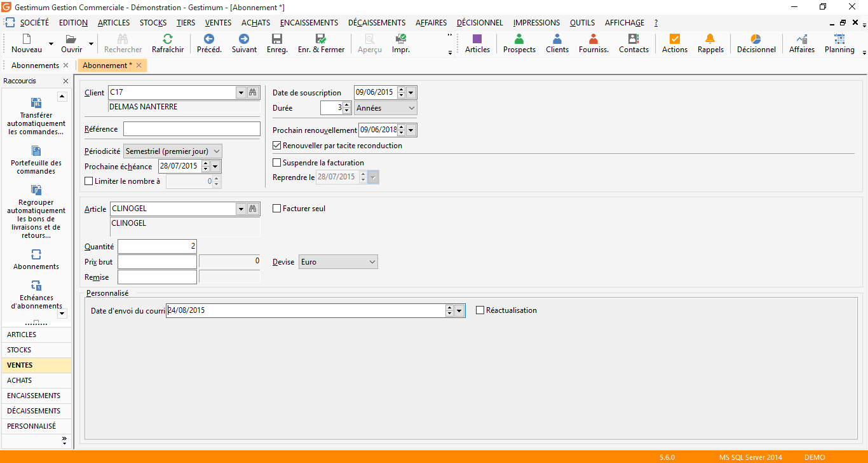
Task: Open the Affaires icon
Action: [802, 39]
